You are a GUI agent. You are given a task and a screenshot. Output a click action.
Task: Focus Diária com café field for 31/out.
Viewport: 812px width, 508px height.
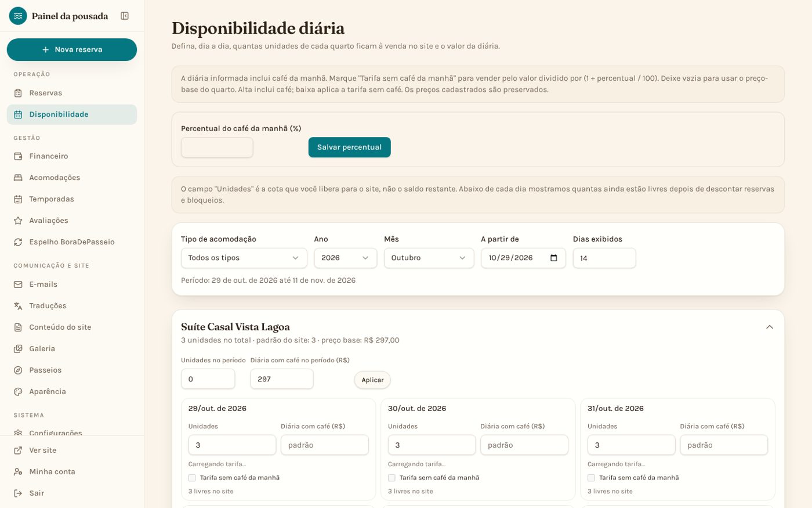[x=724, y=445]
